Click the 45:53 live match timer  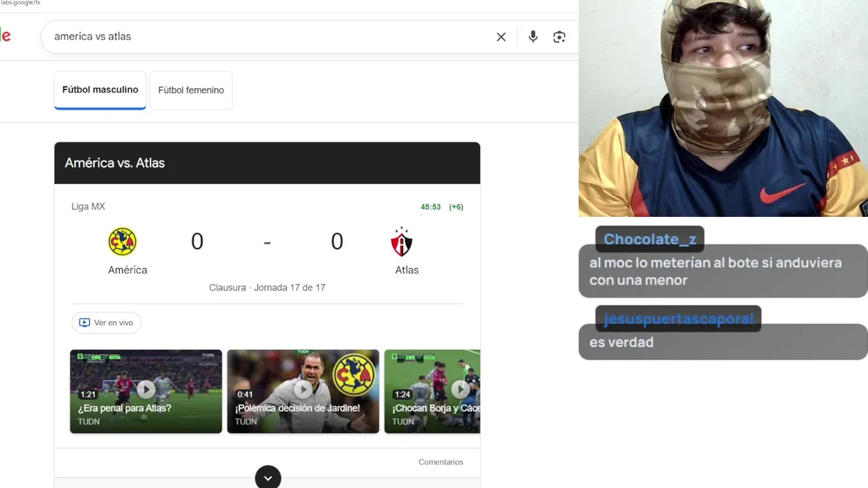click(431, 207)
